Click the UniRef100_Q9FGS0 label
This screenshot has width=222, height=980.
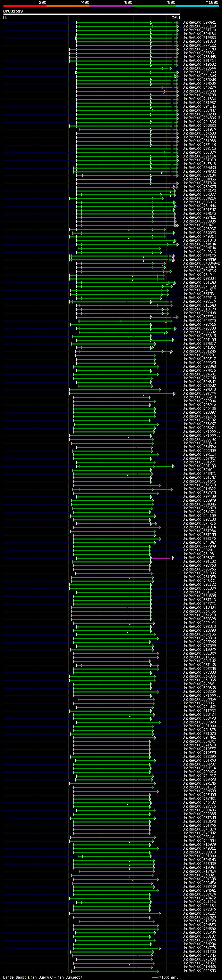[x=199, y=72]
